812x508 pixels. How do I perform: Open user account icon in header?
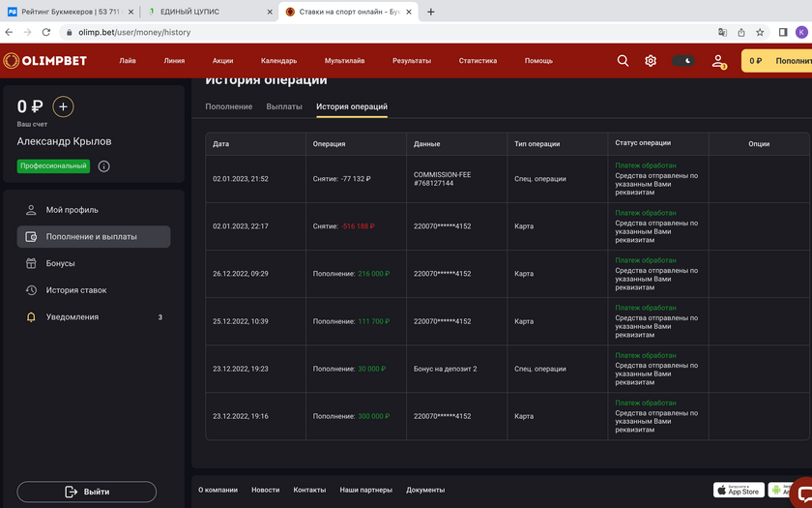(x=717, y=61)
